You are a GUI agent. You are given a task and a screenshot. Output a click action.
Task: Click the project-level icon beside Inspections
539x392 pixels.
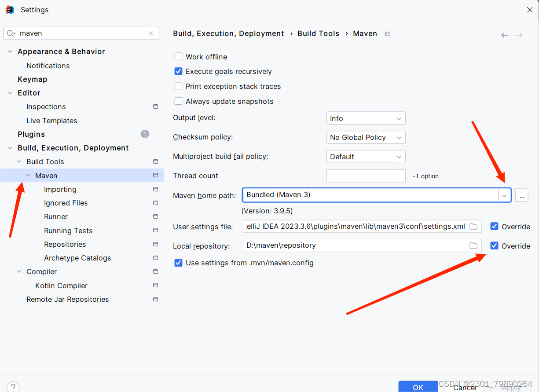(x=155, y=106)
